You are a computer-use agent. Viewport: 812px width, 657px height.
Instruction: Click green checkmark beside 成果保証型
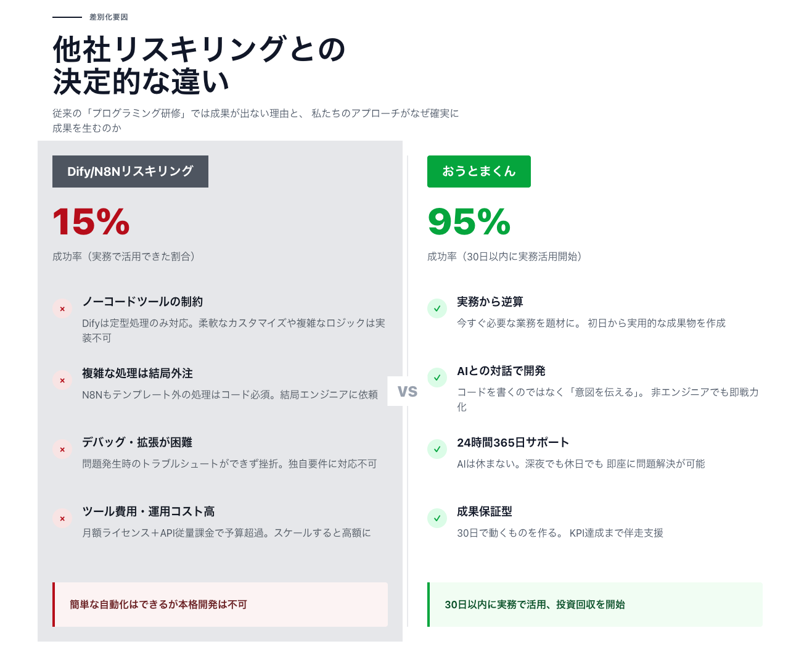tap(437, 518)
